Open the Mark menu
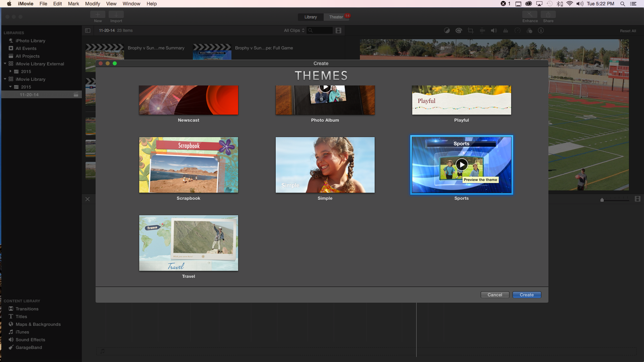 pos(73,4)
